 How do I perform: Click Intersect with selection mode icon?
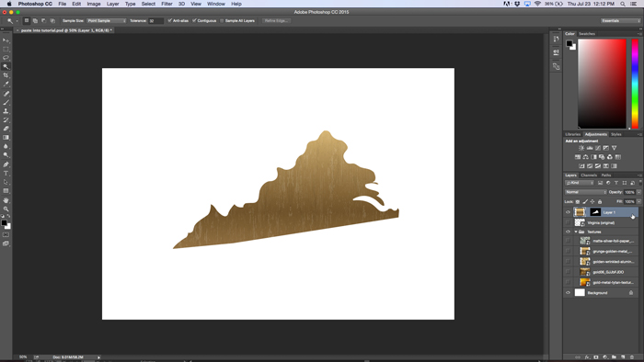tap(52, 20)
